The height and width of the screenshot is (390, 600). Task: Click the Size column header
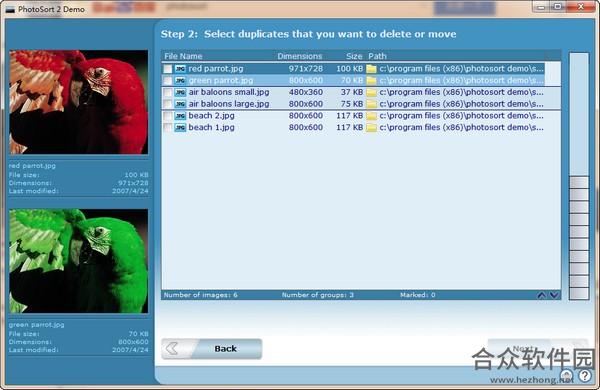pos(354,56)
